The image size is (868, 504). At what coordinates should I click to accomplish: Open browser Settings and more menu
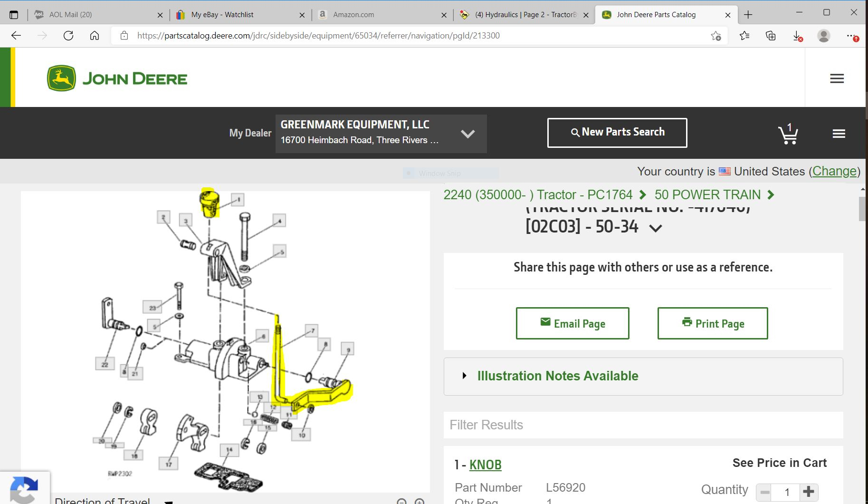(x=852, y=36)
